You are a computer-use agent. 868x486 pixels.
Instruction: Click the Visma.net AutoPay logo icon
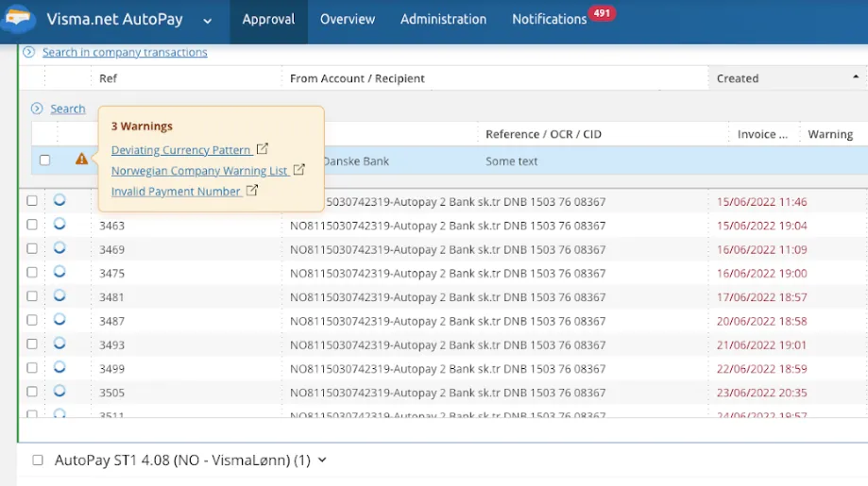(18, 18)
